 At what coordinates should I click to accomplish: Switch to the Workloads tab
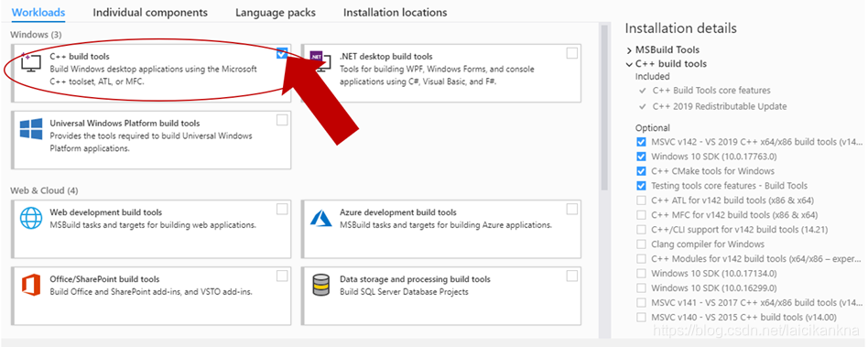pyautogui.click(x=38, y=12)
